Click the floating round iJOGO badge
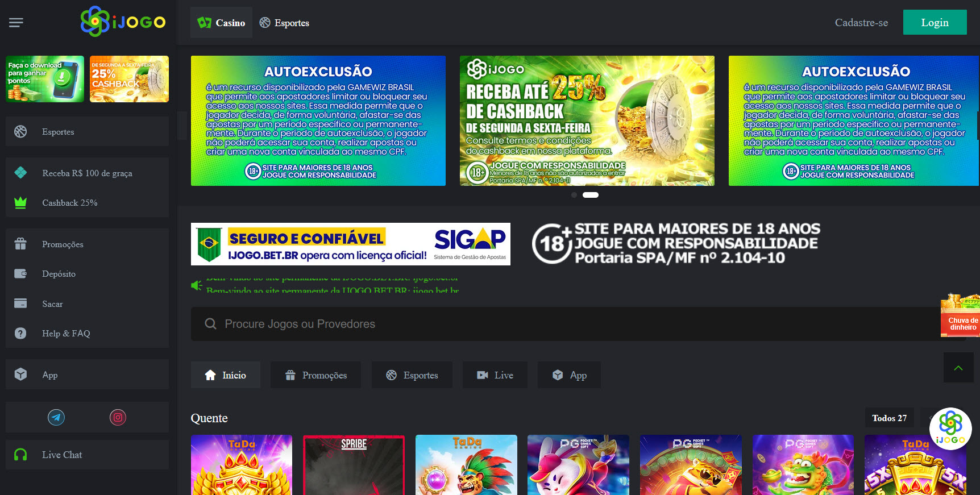 [x=950, y=429]
